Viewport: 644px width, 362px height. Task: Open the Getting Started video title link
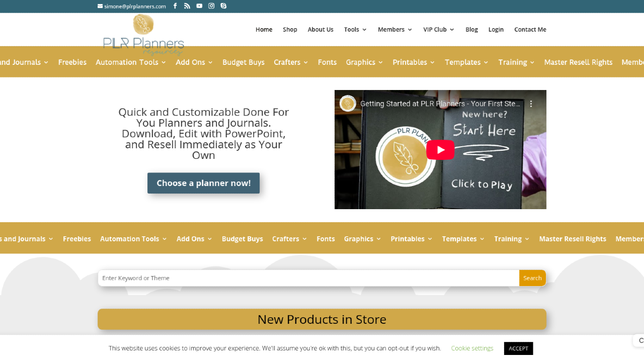(440, 104)
